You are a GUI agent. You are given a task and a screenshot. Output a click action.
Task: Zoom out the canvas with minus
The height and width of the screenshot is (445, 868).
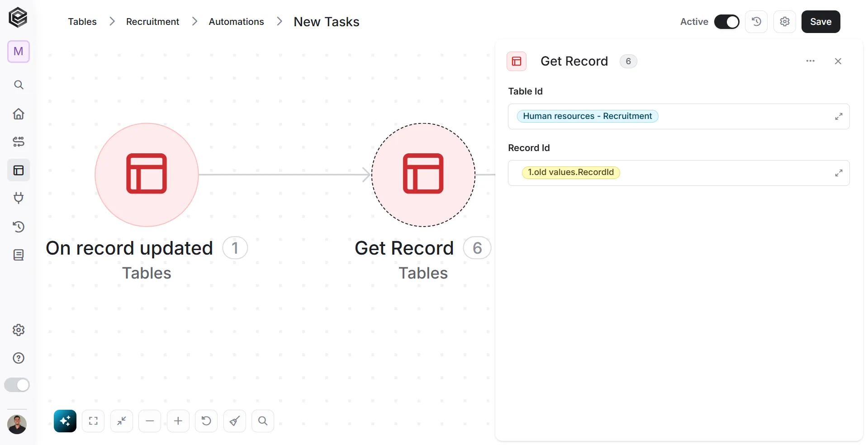[150, 421]
